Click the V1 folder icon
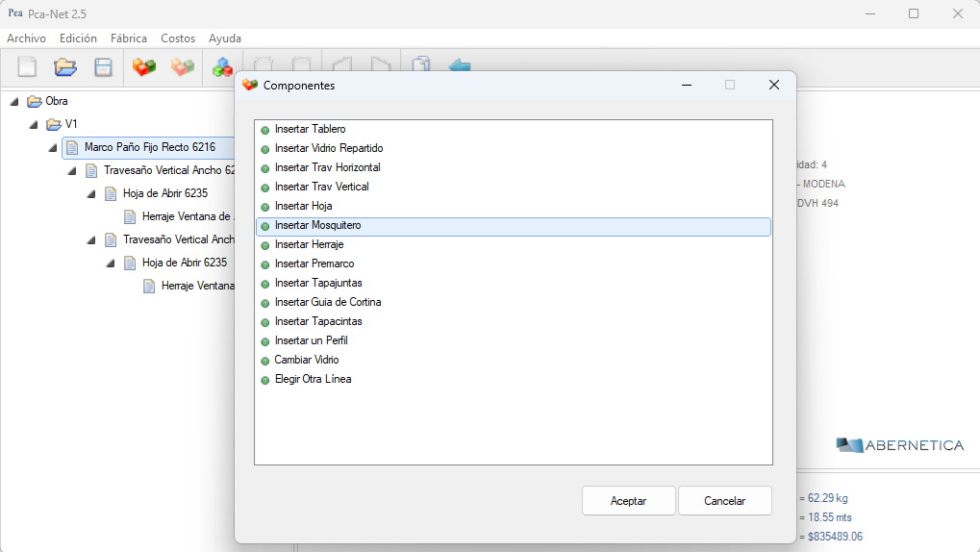The width and height of the screenshot is (980, 552). click(x=54, y=124)
